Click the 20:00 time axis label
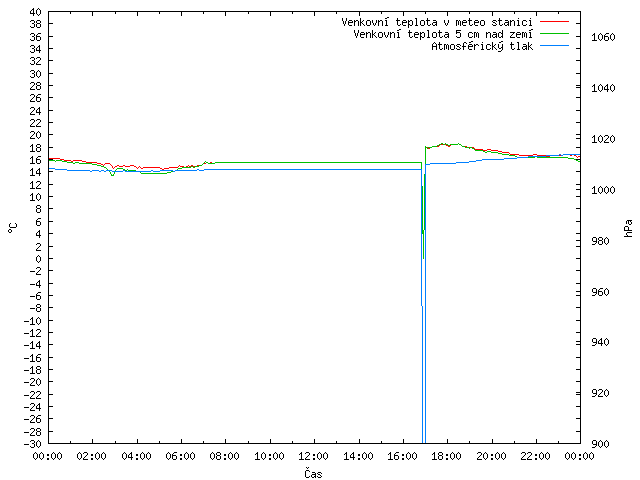 [491, 456]
